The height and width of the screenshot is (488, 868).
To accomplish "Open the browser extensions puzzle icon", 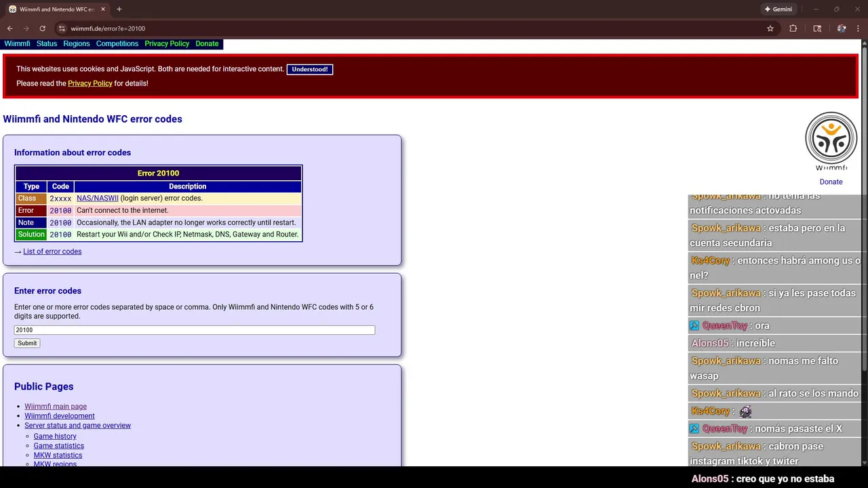I will tap(793, 28).
